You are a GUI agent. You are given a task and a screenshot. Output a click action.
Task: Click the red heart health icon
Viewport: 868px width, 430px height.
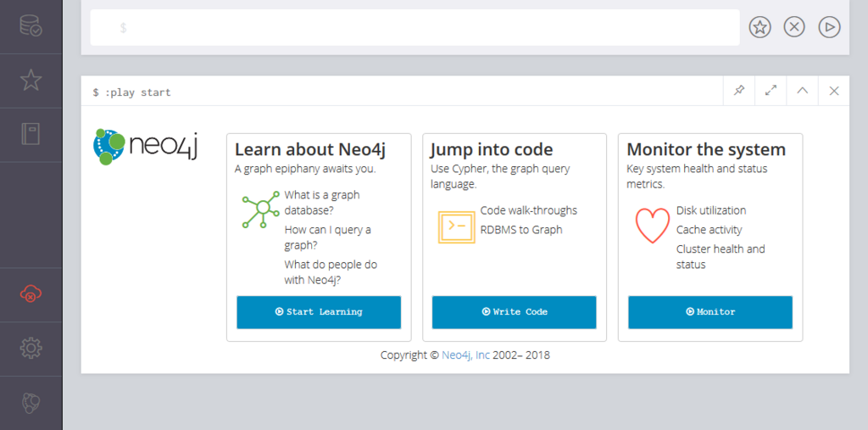[x=653, y=226]
